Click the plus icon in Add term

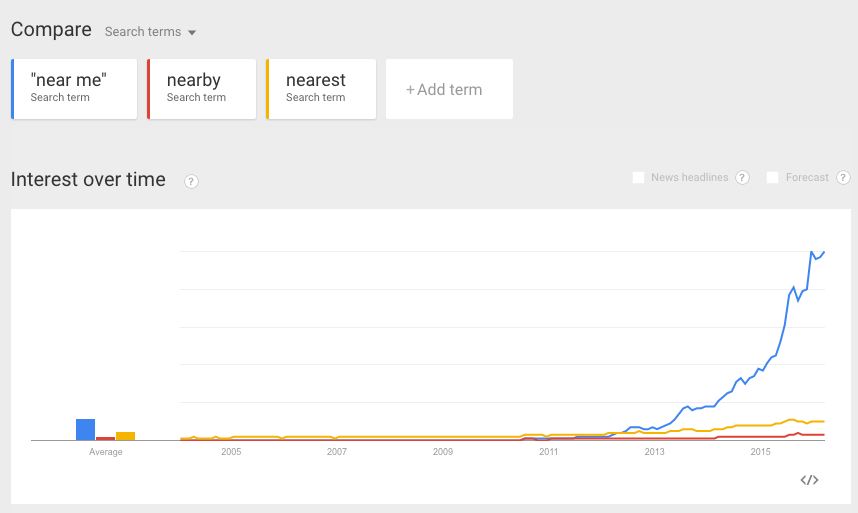410,90
